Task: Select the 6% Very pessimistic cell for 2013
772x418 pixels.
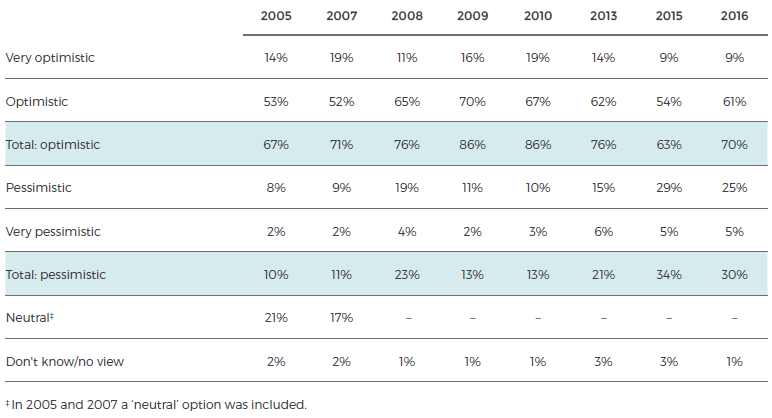Action: coord(603,231)
